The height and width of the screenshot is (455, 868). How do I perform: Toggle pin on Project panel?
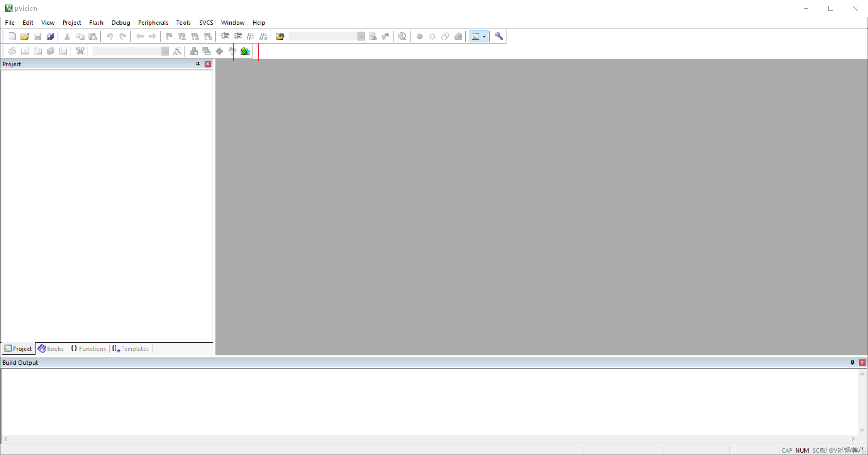click(x=198, y=64)
